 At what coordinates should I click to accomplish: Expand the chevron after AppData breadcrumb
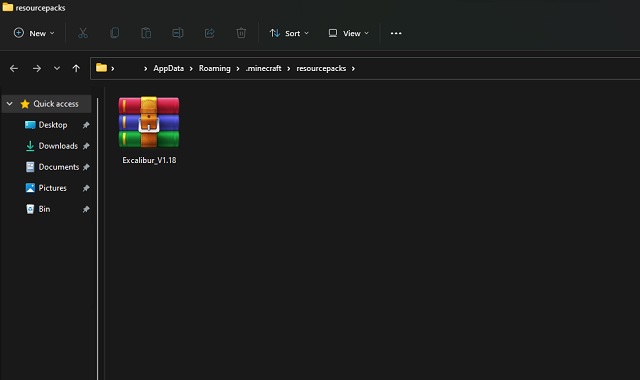[x=191, y=69]
